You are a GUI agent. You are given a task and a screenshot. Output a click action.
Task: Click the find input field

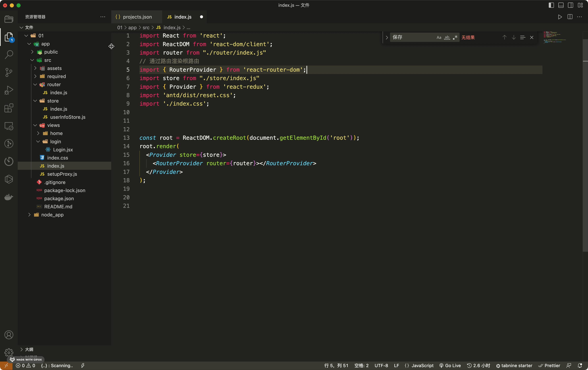tap(413, 37)
